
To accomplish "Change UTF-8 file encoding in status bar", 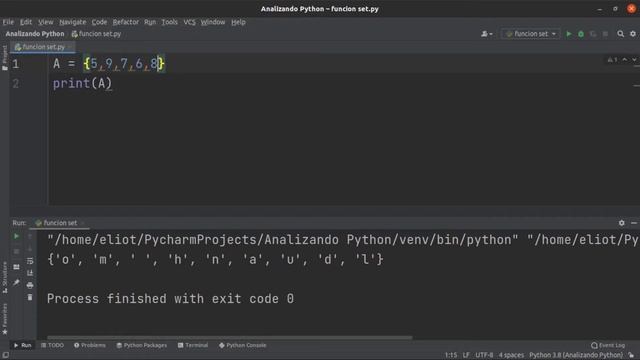I will (484, 355).
